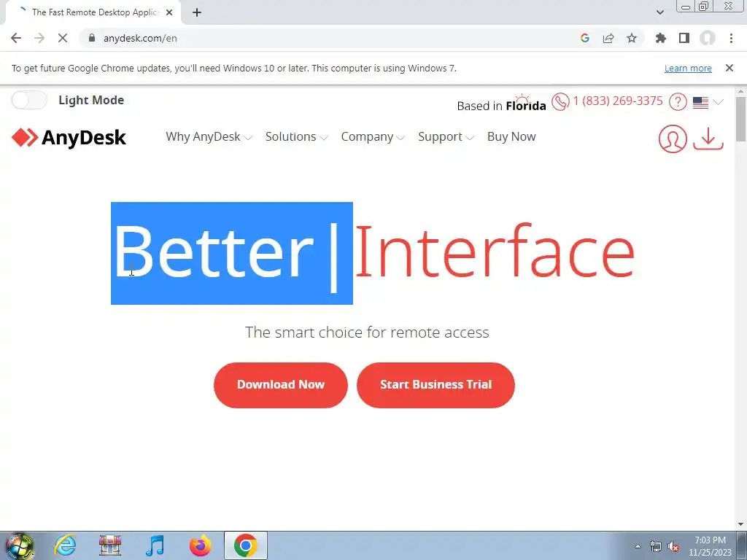Click the Learn more link
The width and height of the screenshot is (747, 560).
(688, 68)
